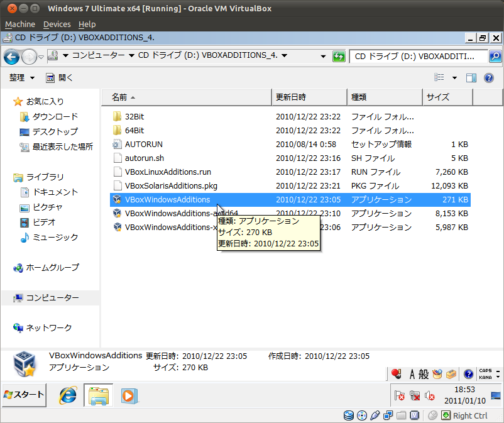
Task: Select ライブラリ in navigation pane
Action: pyautogui.click(x=38, y=177)
